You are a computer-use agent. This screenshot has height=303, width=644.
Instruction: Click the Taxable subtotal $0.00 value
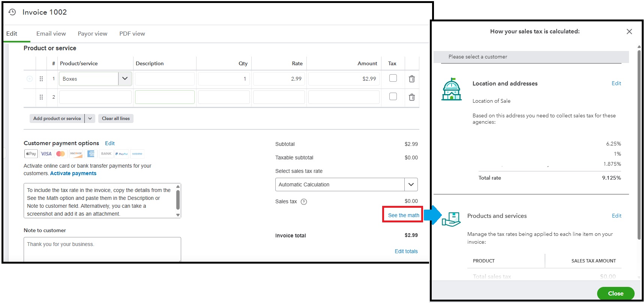click(411, 157)
